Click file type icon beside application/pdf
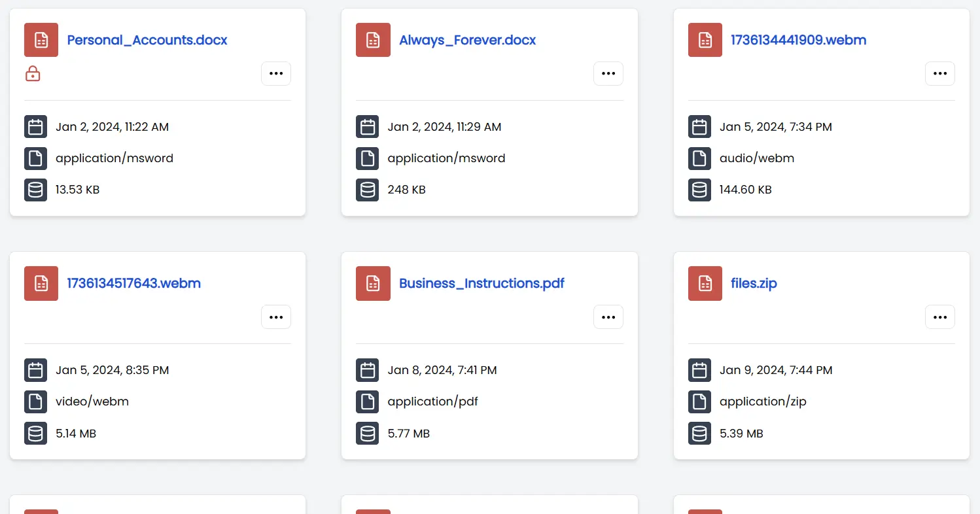The height and width of the screenshot is (514, 980). pyautogui.click(x=368, y=402)
